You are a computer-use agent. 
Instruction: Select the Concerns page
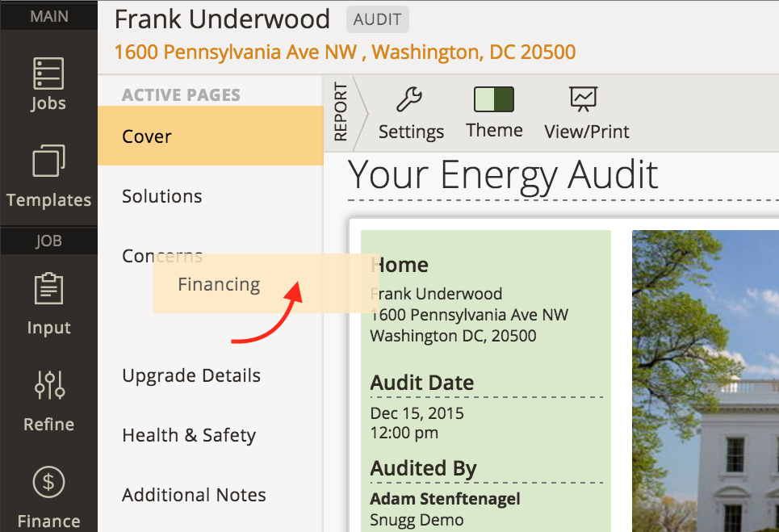(x=162, y=256)
